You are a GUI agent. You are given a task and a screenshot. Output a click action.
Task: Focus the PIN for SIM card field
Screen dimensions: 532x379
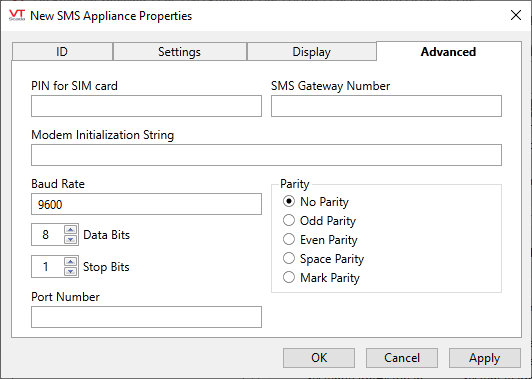146,106
